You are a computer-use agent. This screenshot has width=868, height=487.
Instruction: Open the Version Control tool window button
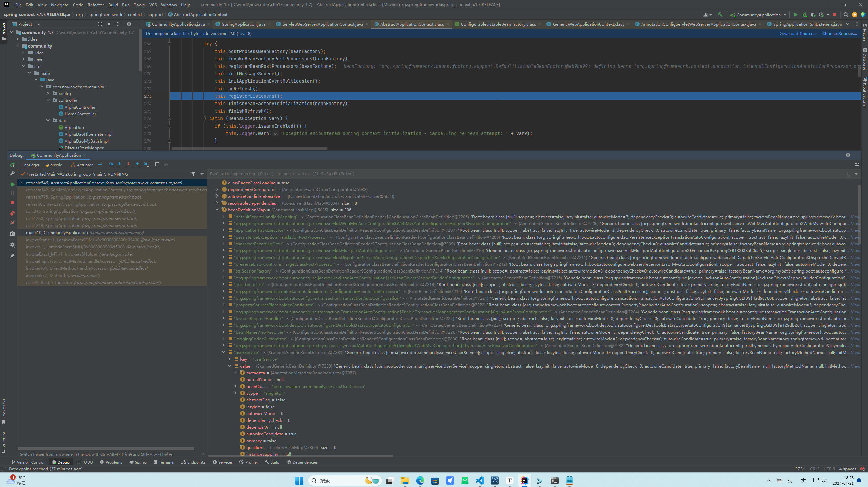[28, 462]
